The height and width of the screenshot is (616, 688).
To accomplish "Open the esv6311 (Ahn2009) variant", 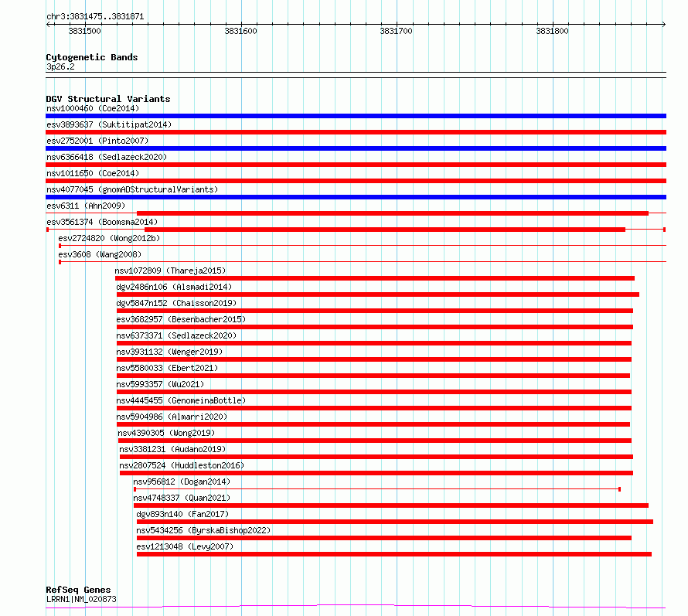I will click(x=86, y=206).
